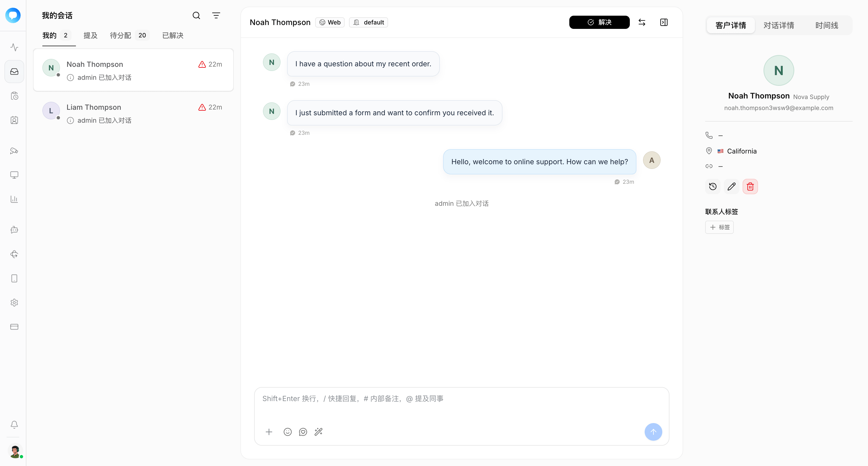Viewport: 868px width, 466px height.
Task: Click the user avatar at sidebar bottom
Action: (15, 451)
